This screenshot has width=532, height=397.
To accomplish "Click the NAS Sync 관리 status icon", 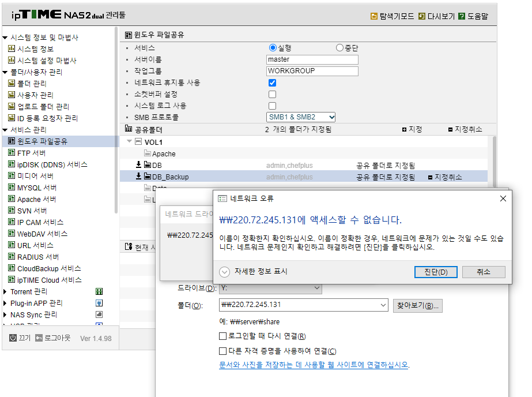I will point(99,314).
